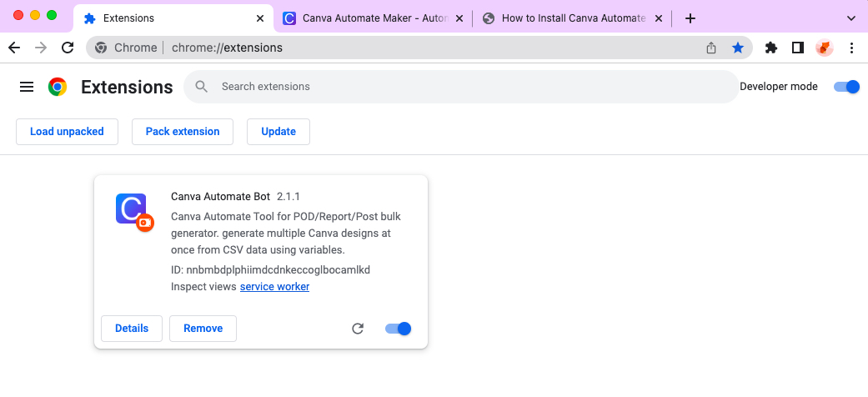Image resolution: width=868 pixels, height=397 pixels.
Task: Disable the Canva Automate Bot extension toggle
Action: (x=399, y=329)
